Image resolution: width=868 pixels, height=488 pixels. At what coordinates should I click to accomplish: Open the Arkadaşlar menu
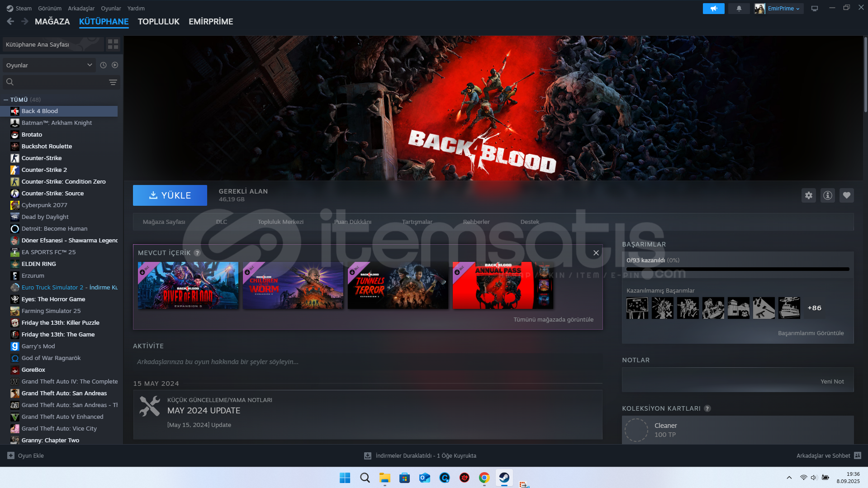(x=81, y=8)
